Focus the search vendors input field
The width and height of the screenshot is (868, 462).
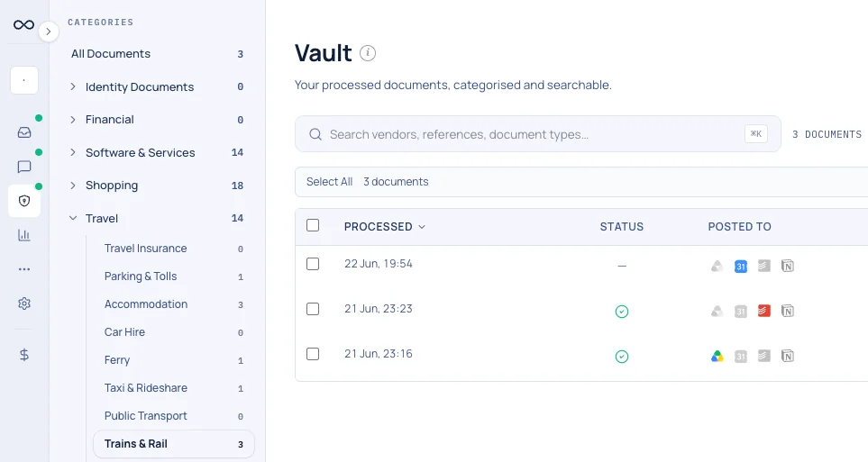click(537, 134)
